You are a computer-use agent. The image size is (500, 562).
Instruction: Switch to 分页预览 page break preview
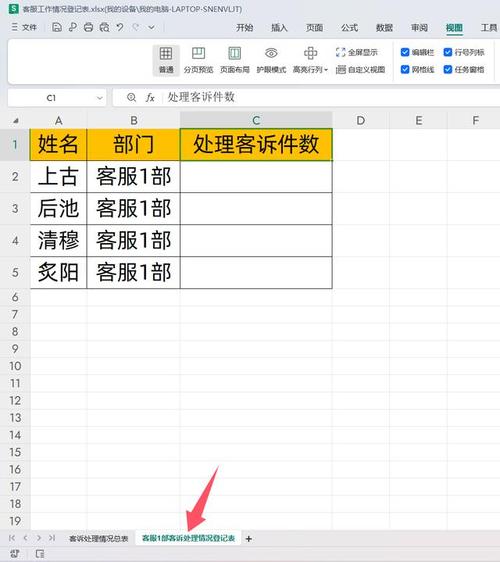[198, 60]
